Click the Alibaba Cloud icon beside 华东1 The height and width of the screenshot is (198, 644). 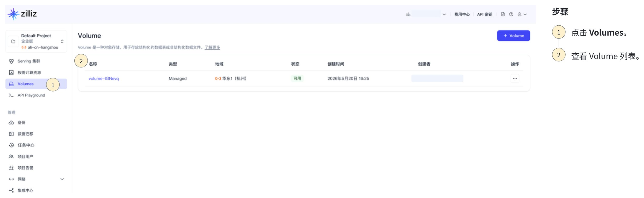coord(218,78)
